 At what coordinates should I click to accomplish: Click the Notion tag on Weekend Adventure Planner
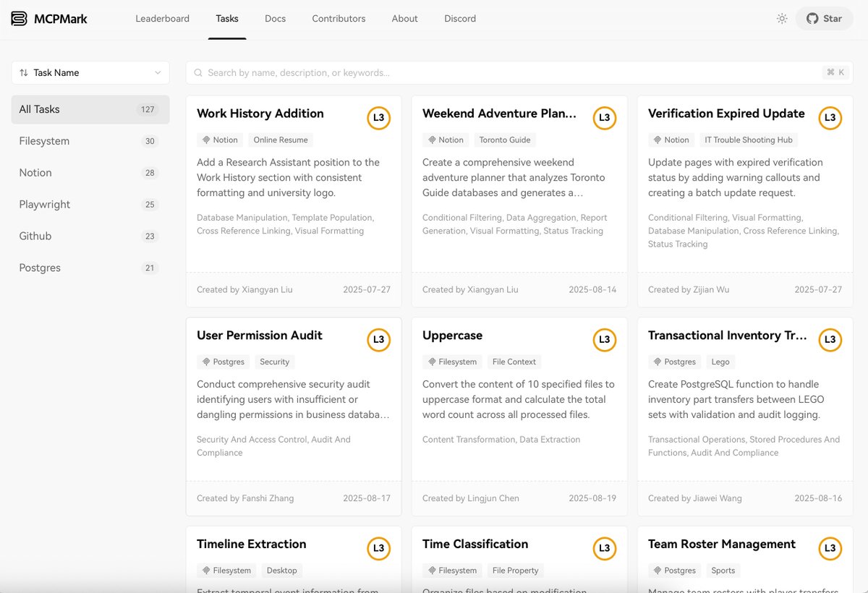[446, 140]
